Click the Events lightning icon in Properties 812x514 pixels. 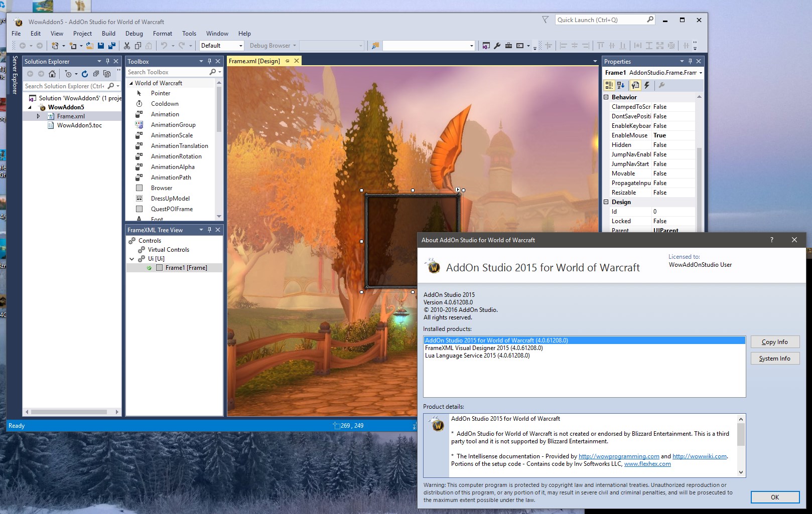pyautogui.click(x=647, y=85)
